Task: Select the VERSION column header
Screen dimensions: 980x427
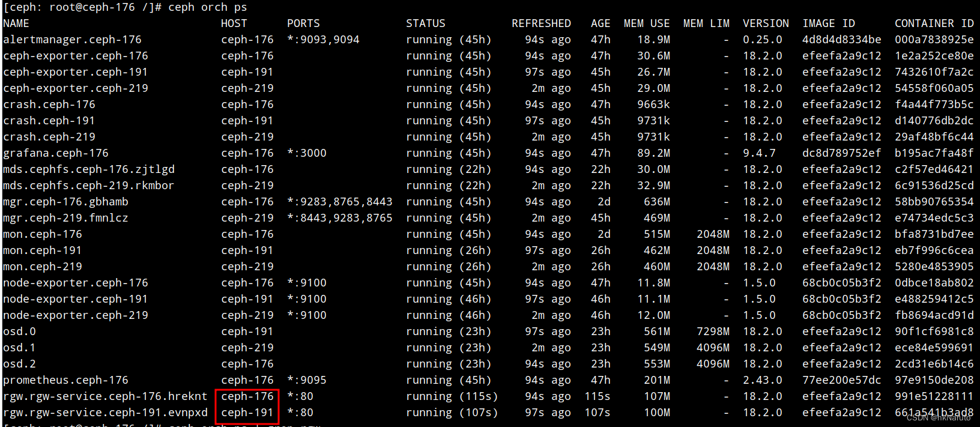Action: pyautogui.click(x=766, y=23)
